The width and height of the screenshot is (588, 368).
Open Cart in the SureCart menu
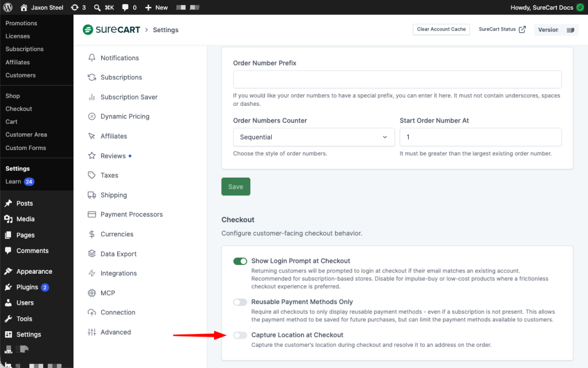(x=11, y=122)
